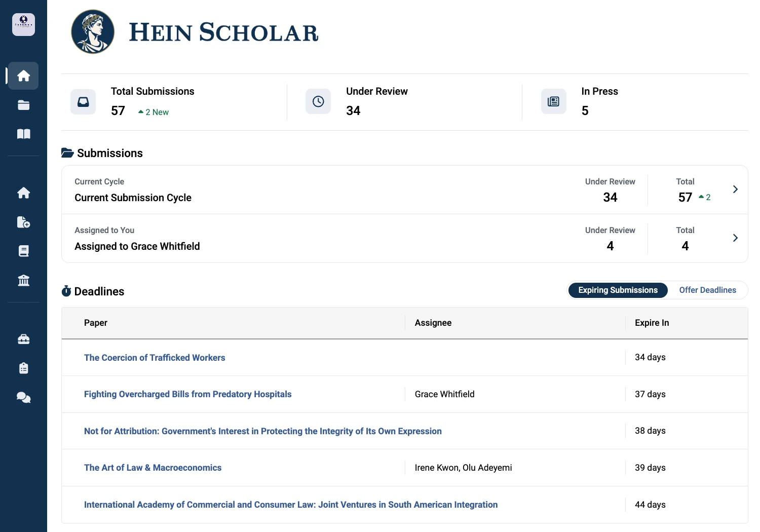
Task: Click the '38 days' expiry cell
Action: 651,431
